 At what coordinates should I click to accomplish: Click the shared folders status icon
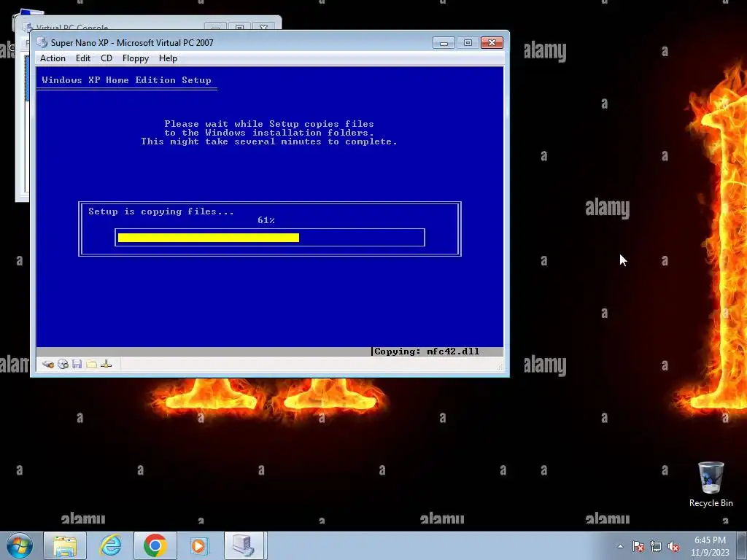click(91, 365)
